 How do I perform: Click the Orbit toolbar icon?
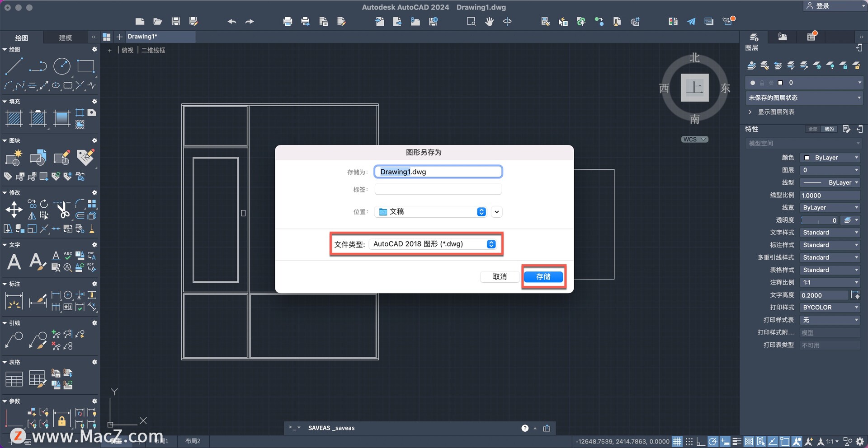pos(507,21)
